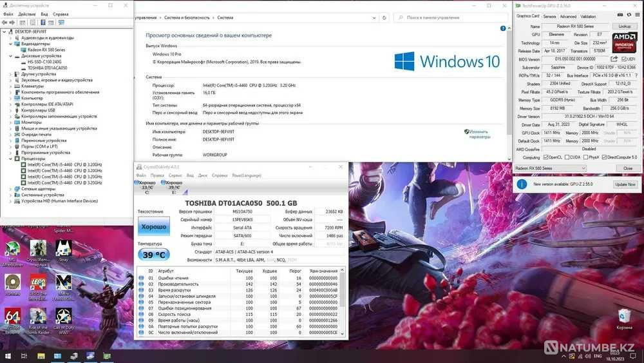Open Сервис menu in CrystalDiskInfo
Screen dimensions: 644x363
pos(175,175)
